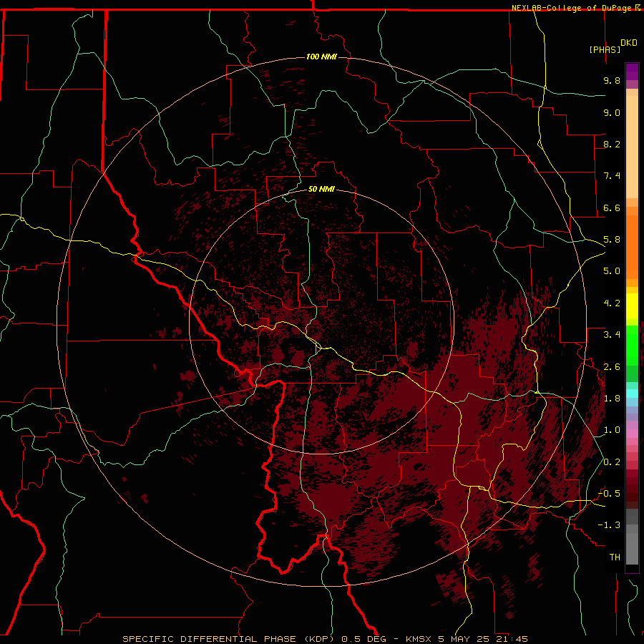Click the purple swatch at the top of the color bar

(632, 72)
